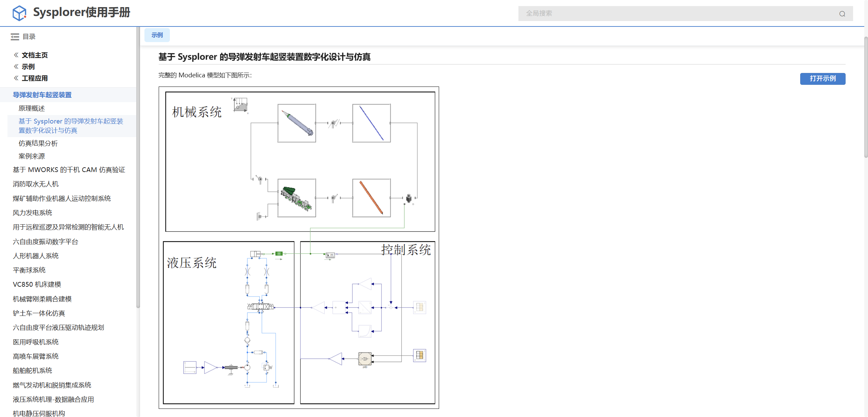
Task: Open 六自由度平台液压驱动轨迹规划
Action: pos(59,327)
